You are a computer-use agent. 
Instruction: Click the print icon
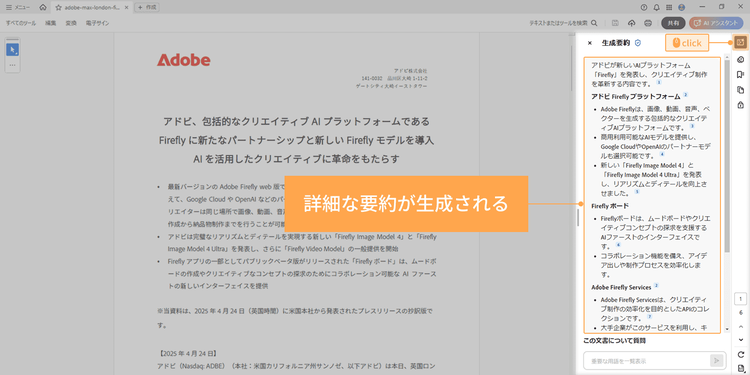[x=648, y=23]
